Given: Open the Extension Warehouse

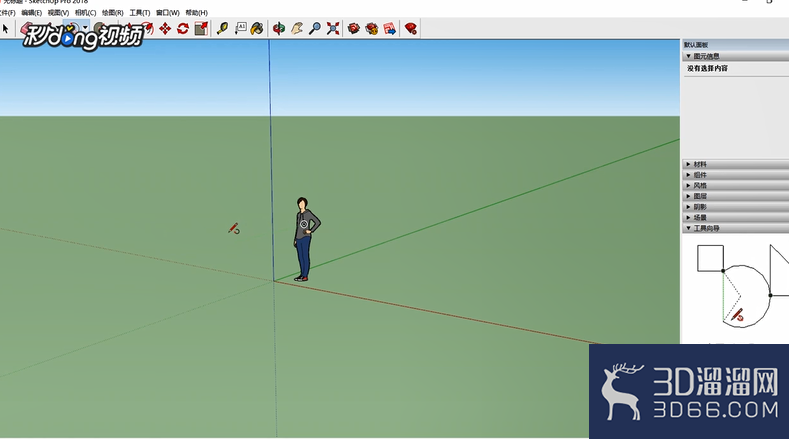Looking at the screenshot, I should (x=372, y=29).
